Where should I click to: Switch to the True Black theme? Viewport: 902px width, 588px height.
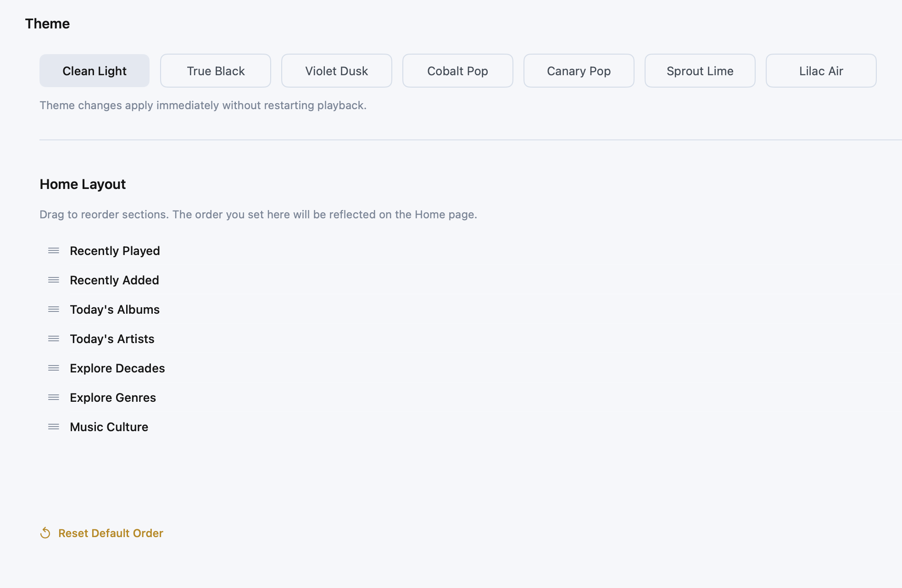click(216, 71)
